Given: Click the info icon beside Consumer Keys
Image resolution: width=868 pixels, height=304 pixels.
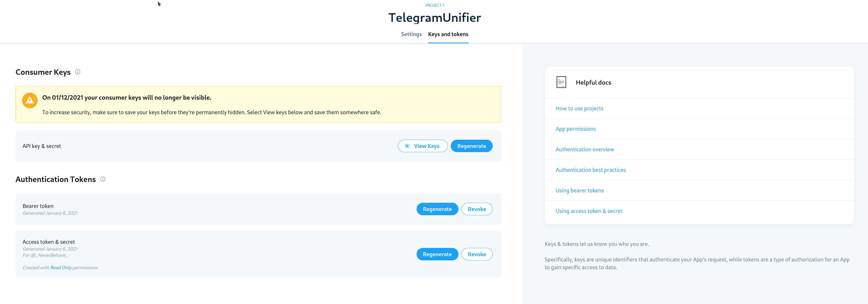Looking at the screenshot, I should [x=78, y=72].
